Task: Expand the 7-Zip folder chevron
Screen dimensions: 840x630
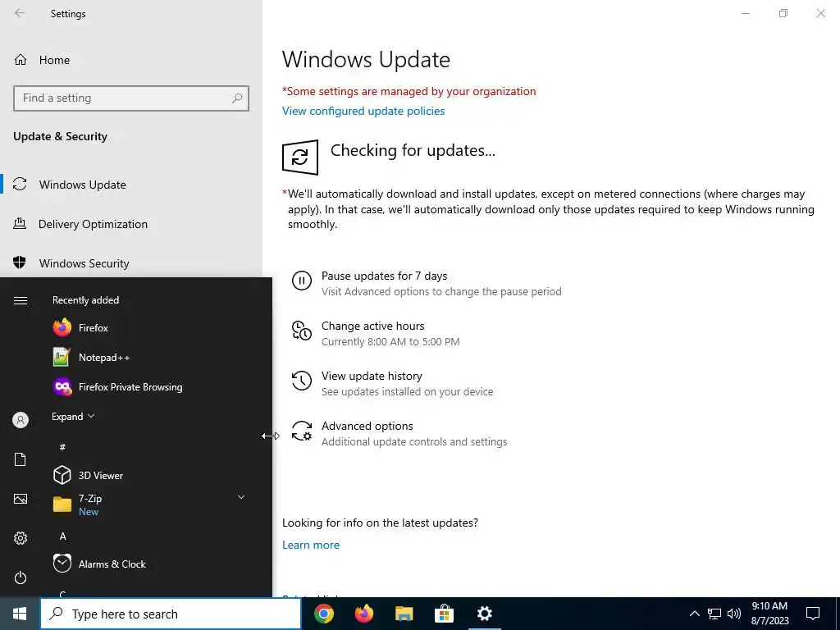Action: click(x=241, y=497)
